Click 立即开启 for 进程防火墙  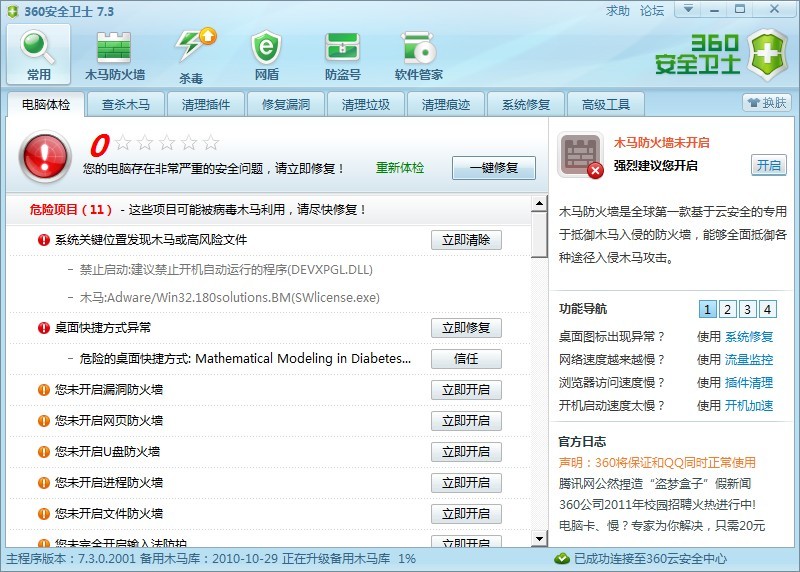[466, 483]
